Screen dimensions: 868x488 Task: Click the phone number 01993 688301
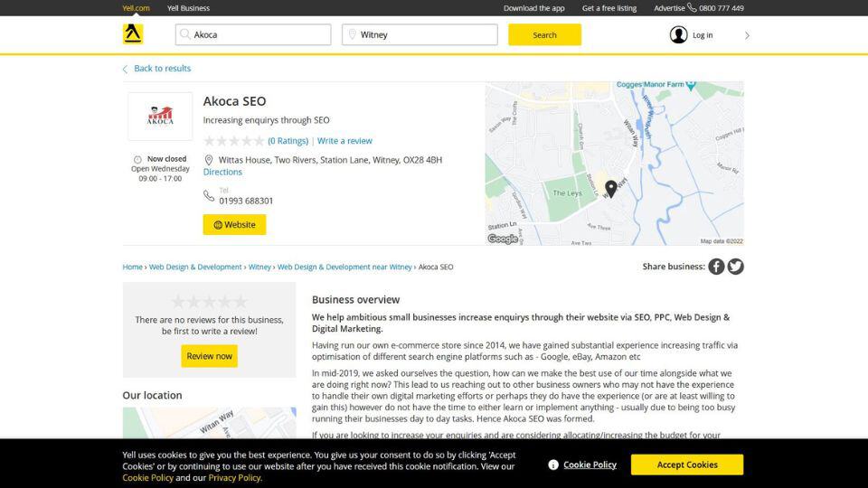[246, 201]
